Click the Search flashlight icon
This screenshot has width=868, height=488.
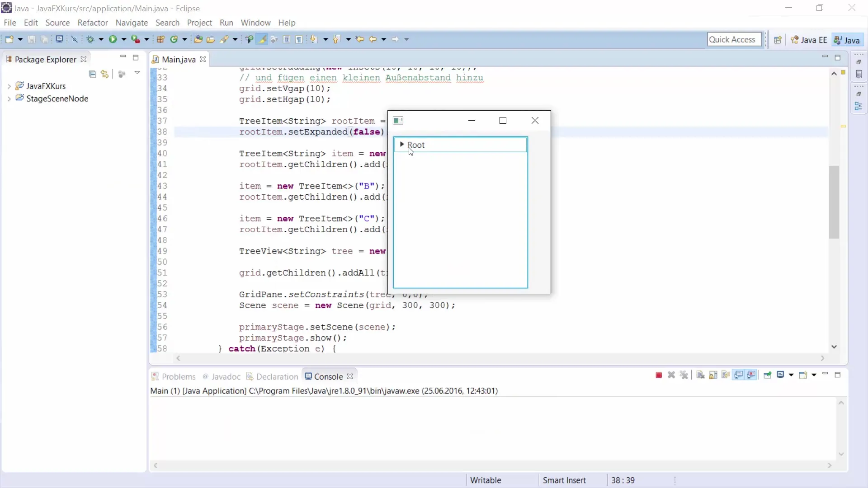click(224, 39)
